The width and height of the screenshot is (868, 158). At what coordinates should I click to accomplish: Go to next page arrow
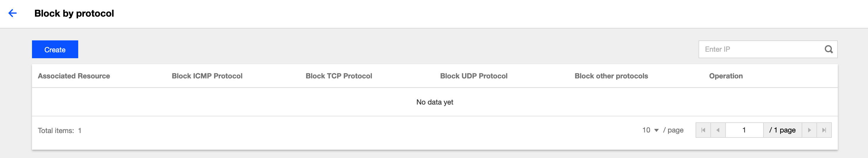click(x=809, y=130)
